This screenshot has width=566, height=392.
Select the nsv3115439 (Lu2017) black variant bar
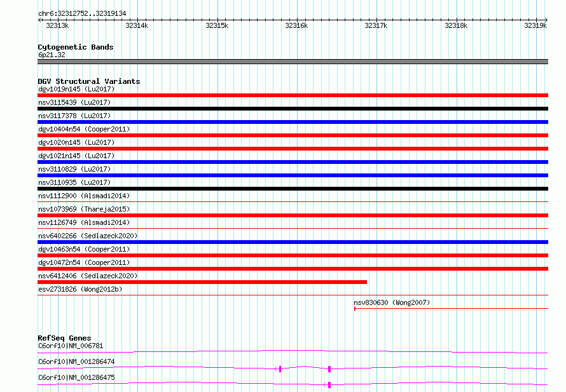[293, 109]
